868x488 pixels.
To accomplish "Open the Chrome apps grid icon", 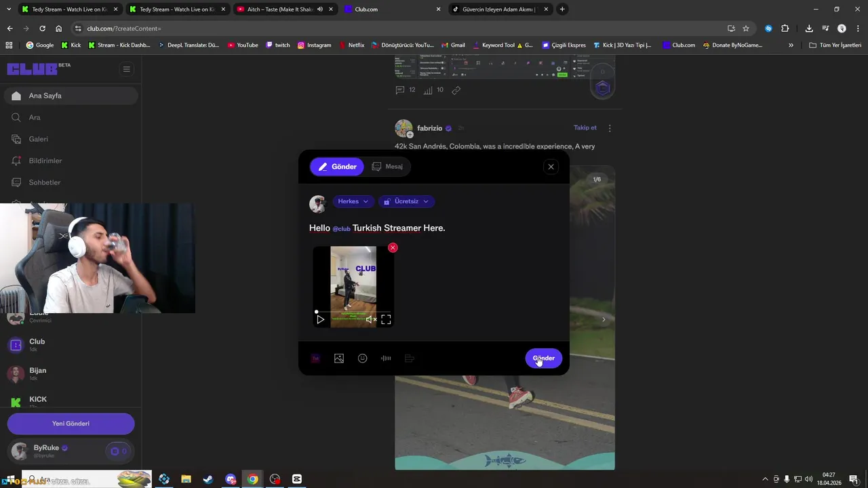I will (x=9, y=45).
